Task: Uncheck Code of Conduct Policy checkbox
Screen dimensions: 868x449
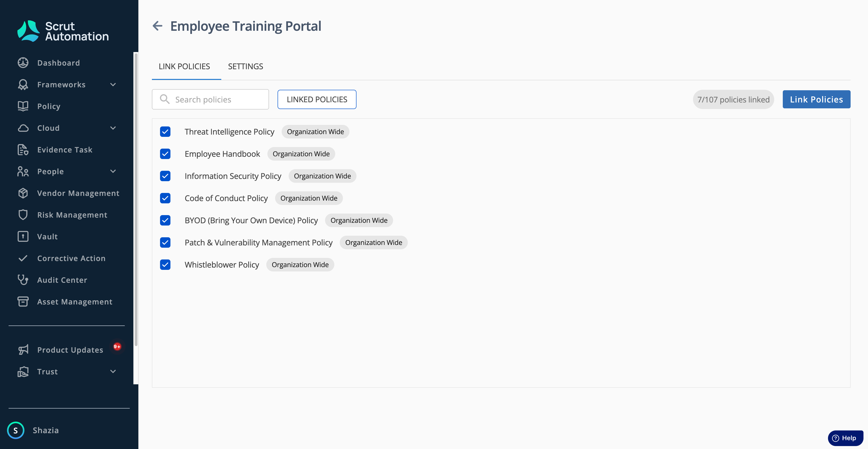Action: (165, 198)
